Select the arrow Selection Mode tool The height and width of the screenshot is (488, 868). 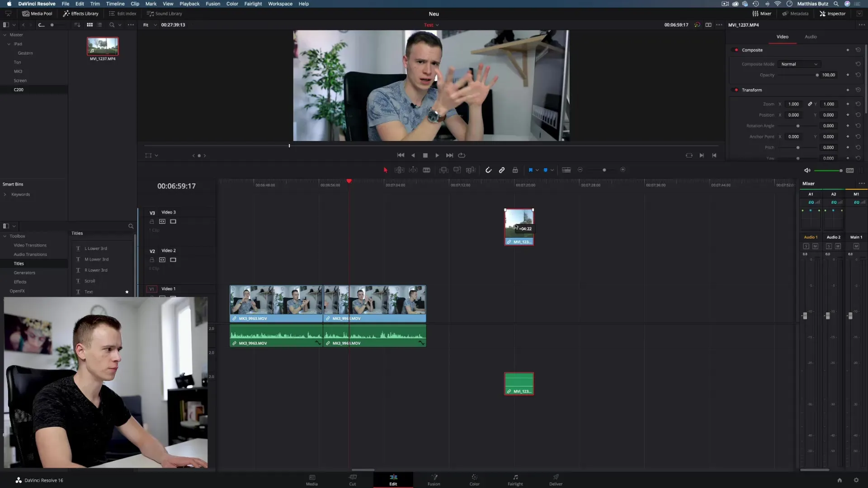point(385,170)
